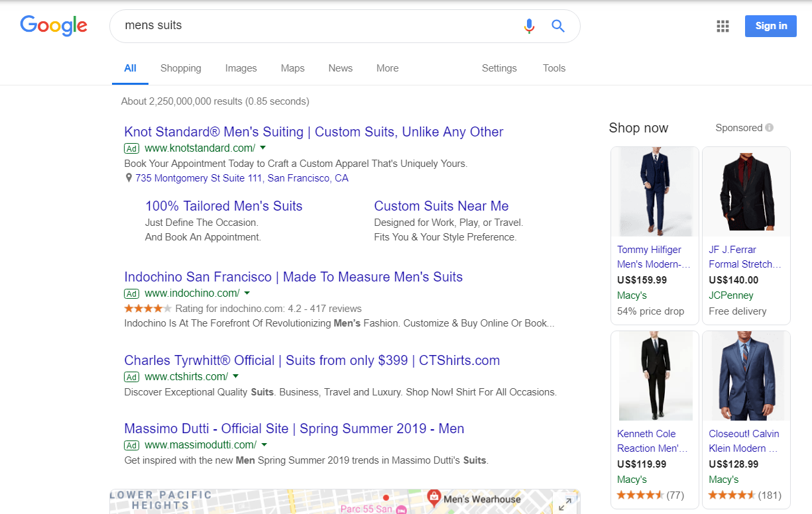Image resolution: width=812 pixels, height=514 pixels.
Task: Click the Indochino star rating
Action: pyautogui.click(x=148, y=308)
